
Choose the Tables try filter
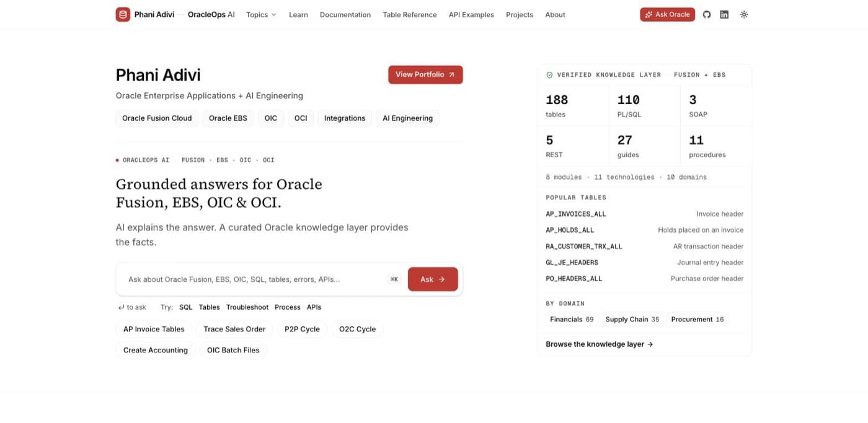210,307
